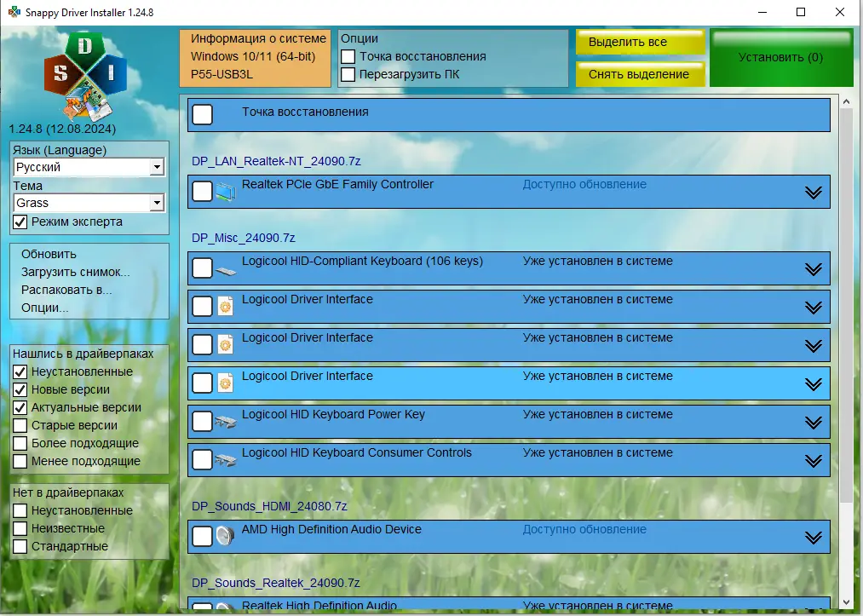Click Выделить все button
The height and width of the screenshot is (616, 863).
pyautogui.click(x=640, y=42)
